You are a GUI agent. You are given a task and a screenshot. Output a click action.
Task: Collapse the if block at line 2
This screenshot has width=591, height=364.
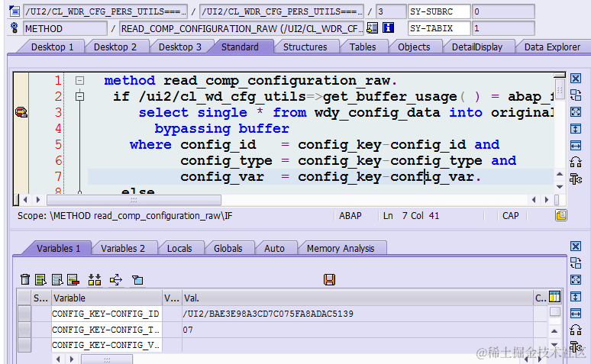point(79,96)
